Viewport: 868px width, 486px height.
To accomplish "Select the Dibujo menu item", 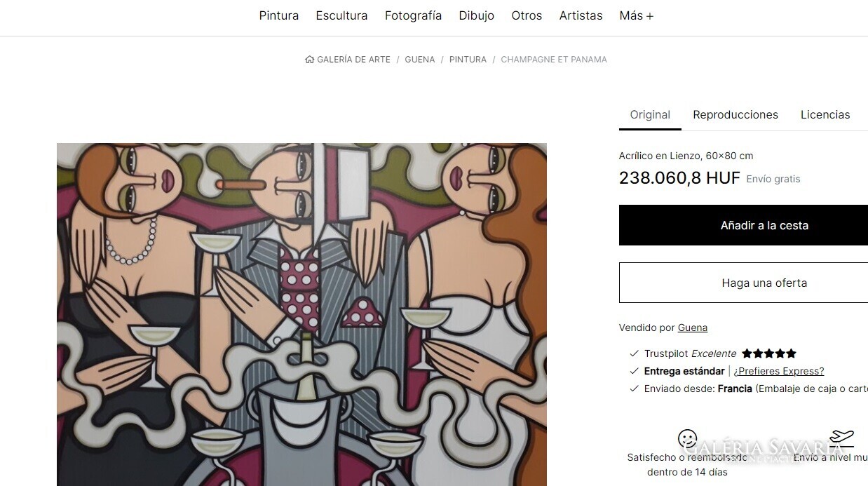I will pyautogui.click(x=477, y=15).
